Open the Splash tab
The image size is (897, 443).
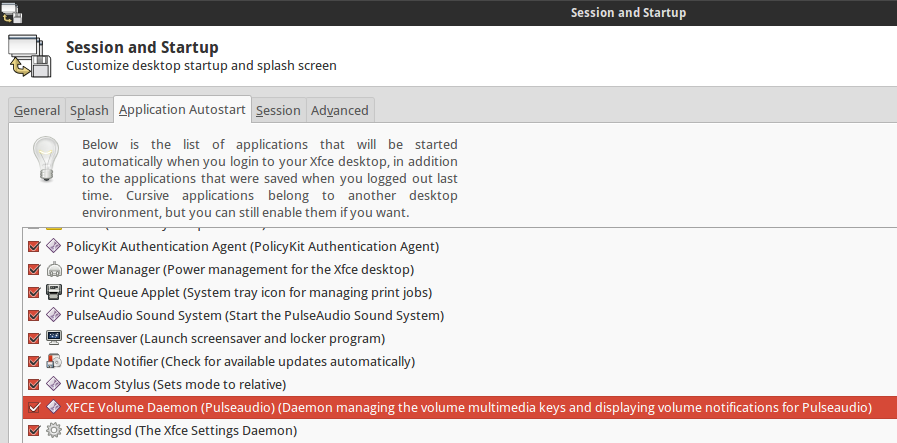(89, 110)
